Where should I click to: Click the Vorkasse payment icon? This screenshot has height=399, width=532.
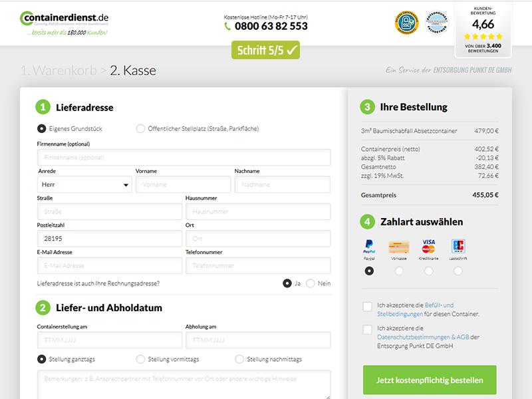(x=398, y=247)
